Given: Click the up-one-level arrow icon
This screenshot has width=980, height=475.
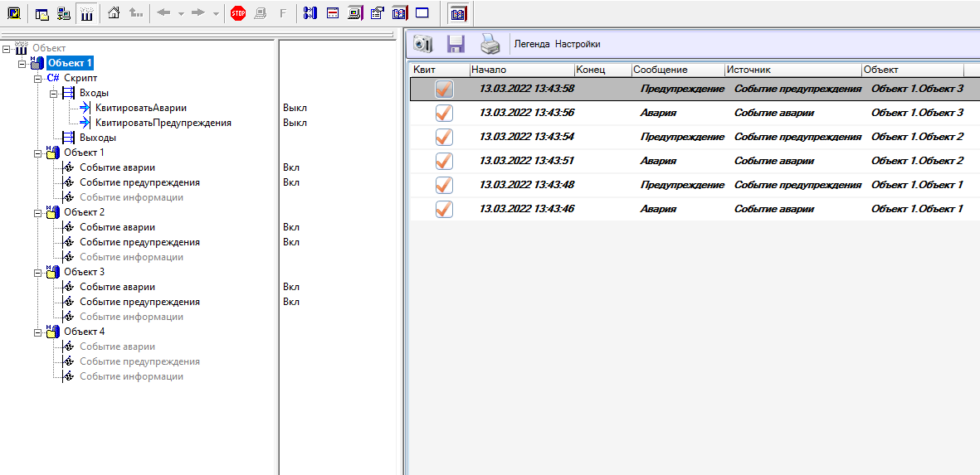Looking at the screenshot, I should (135, 13).
